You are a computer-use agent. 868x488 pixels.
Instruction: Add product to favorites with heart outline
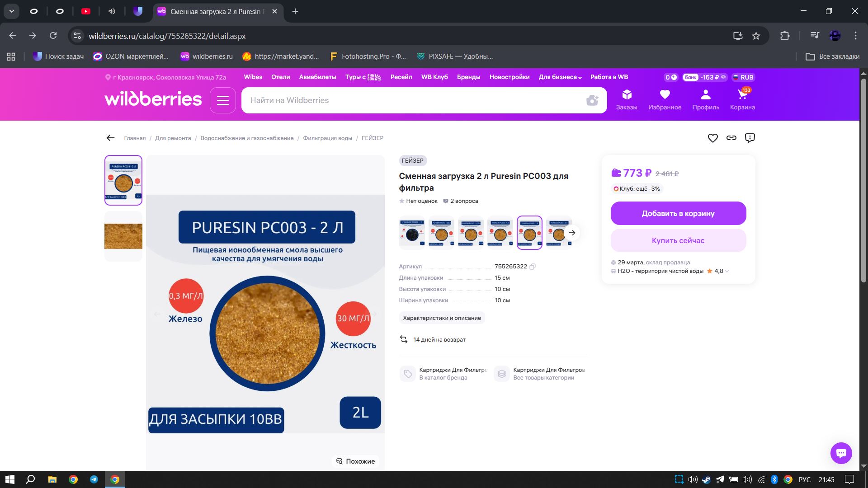pos(712,138)
